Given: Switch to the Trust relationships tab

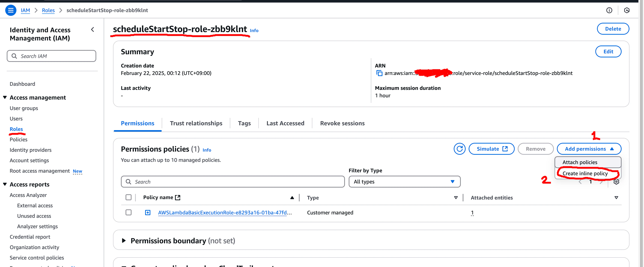Looking at the screenshot, I should 196,123.
